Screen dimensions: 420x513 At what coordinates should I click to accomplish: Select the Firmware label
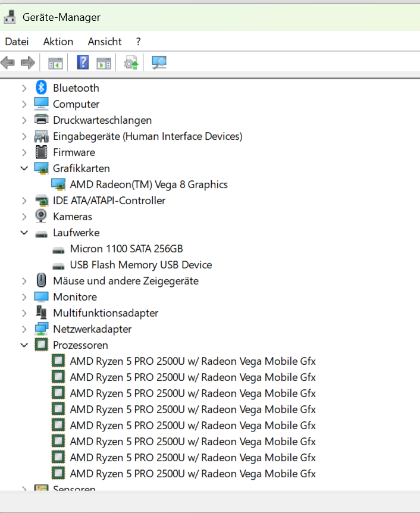(x=74, y=152)
